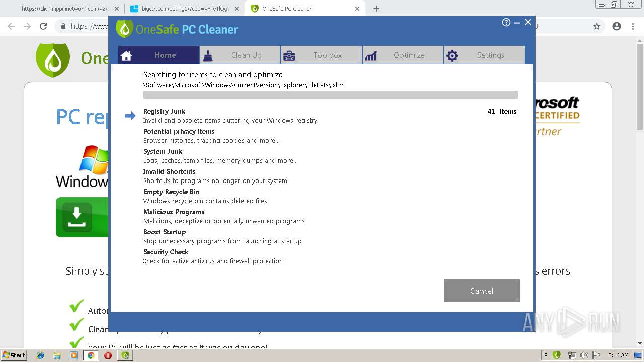Screen dimensions: 644x362
Task: Select the Empty Recycle Bin heading
Action: click(x=171, y=192)
